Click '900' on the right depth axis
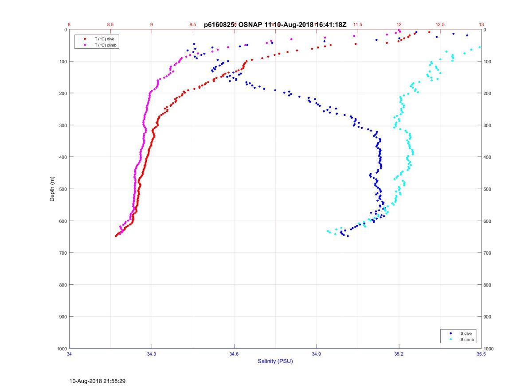This screenshot has height=392, width=532. [488, 317]
